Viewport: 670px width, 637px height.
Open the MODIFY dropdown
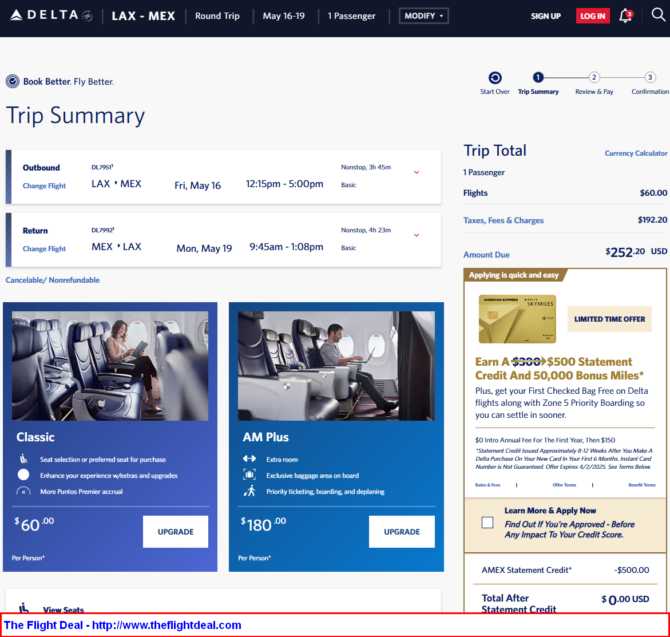423,16
